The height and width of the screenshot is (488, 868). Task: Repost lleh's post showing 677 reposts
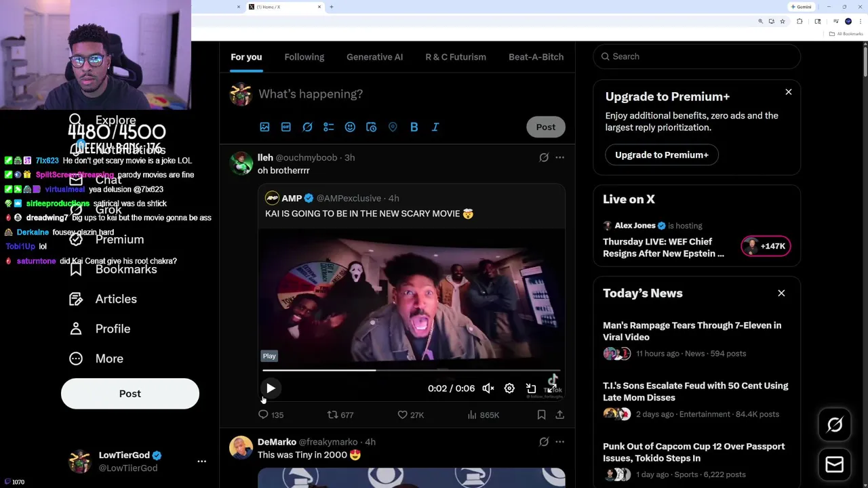point(340,415)
